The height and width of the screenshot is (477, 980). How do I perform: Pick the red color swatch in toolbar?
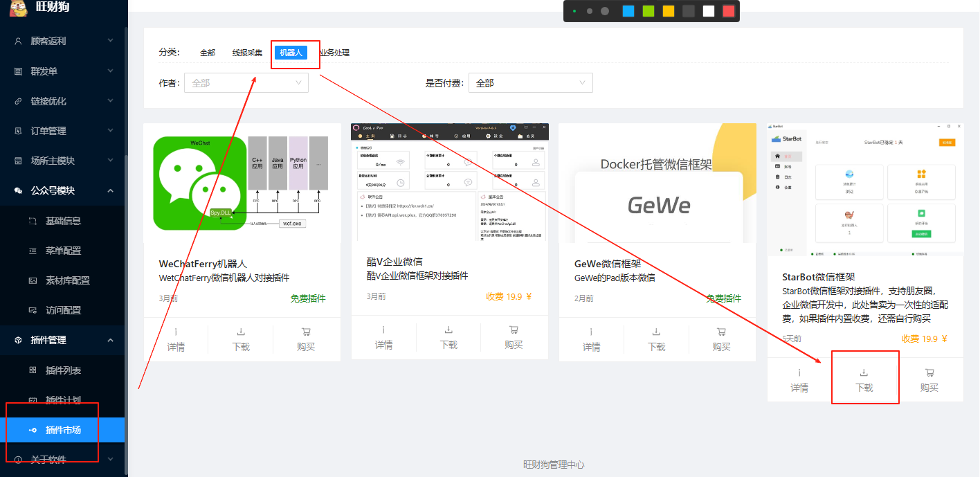pyautogui.click(x=728, y=11)
